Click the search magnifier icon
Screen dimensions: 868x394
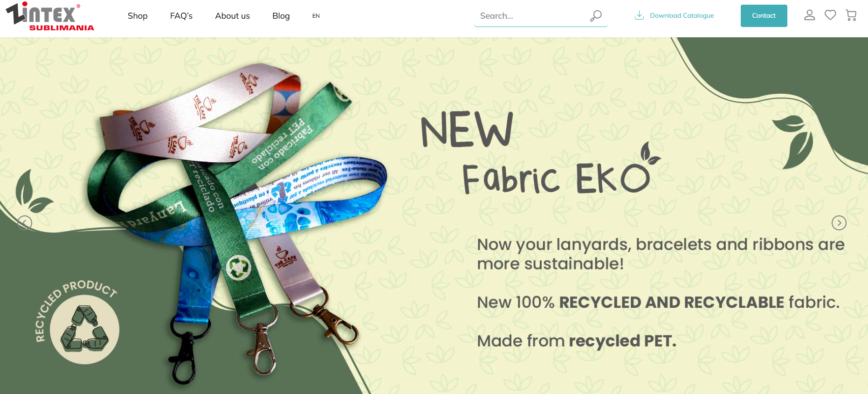coord(596,16)
